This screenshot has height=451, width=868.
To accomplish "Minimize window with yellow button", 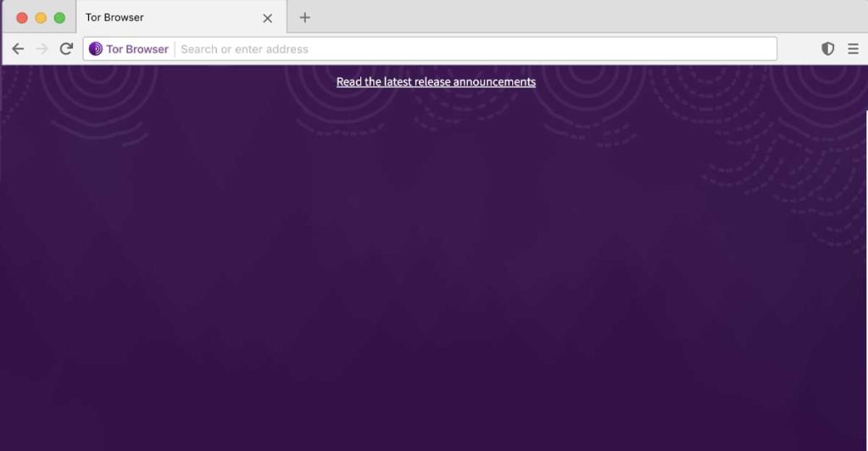I will [41, 18].
